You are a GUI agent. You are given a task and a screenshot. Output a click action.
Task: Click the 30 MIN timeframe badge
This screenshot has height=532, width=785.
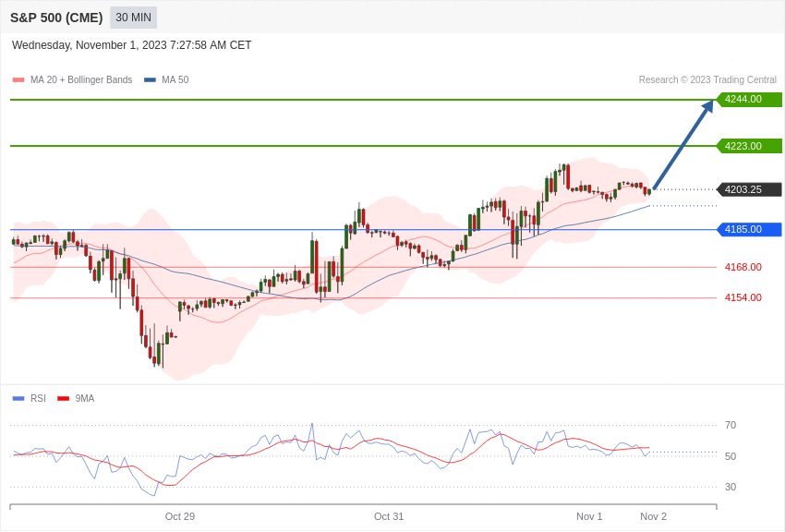(133, 18)
